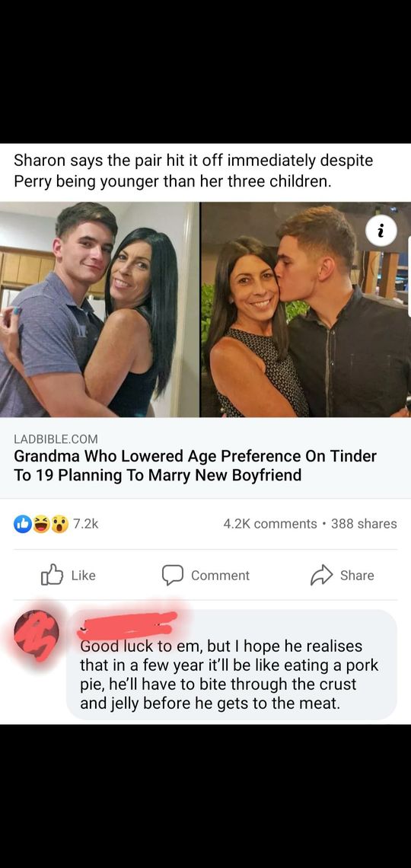This screenshot has height=868, width=411.
Task: Open the right kissing photo thumbnail
Action: (x=306, y=309)
